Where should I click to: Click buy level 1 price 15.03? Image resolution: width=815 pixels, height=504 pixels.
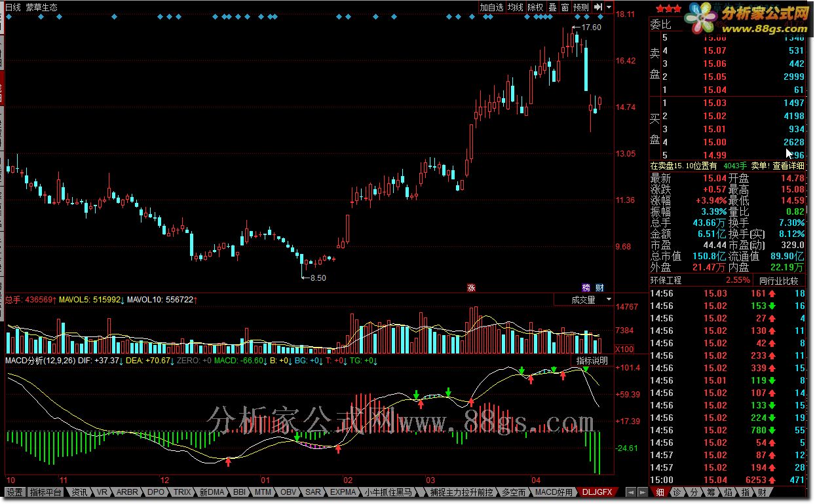tap(715, 103)
